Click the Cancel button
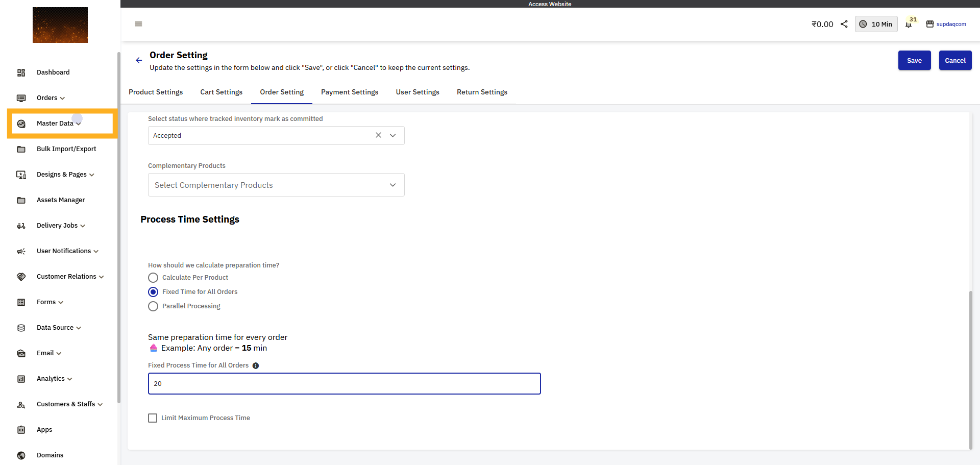This screenshot has height=465, width=980. pos(955,60)
